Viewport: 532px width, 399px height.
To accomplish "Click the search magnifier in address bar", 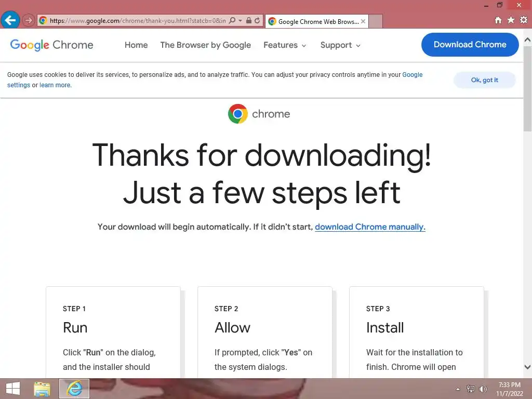I will [x=232, y=21].
